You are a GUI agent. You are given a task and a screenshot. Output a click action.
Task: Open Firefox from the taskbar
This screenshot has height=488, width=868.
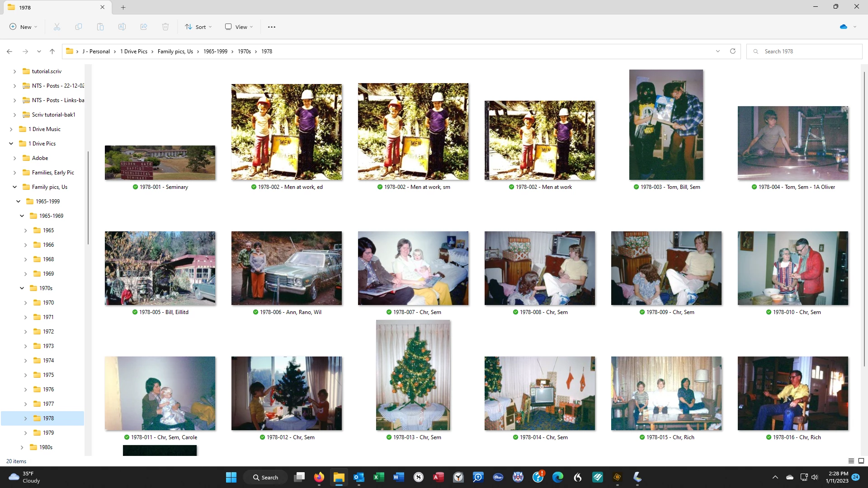tap(319, 477)
